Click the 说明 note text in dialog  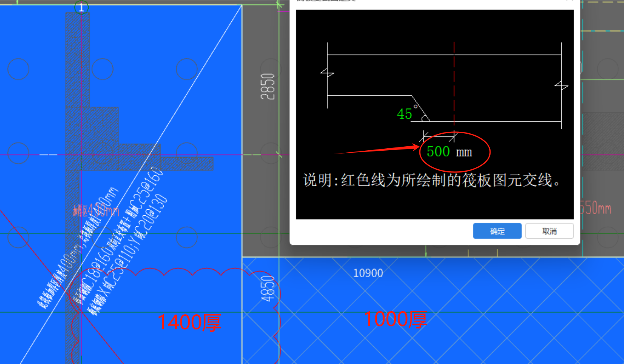[x=432, y=180]
